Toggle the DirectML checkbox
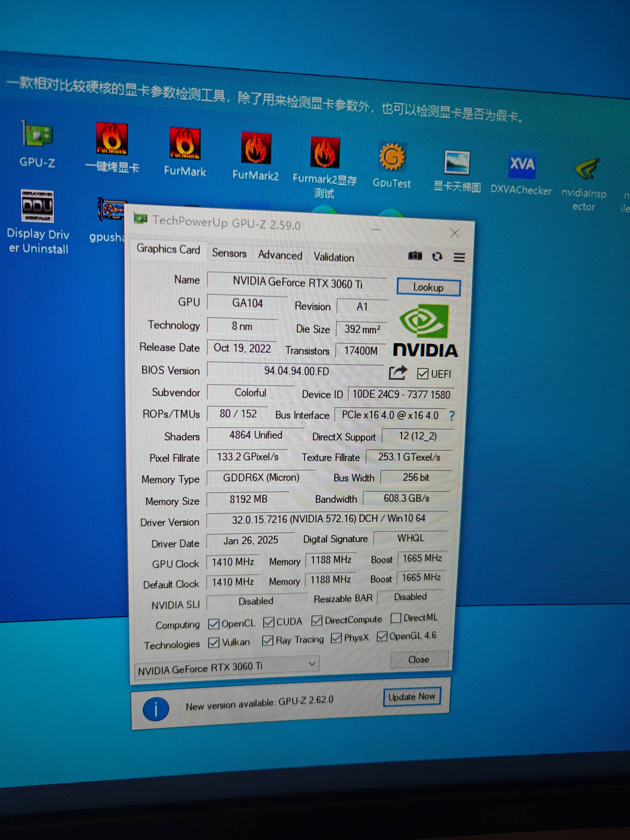The height and width of the screenshot is (840, 630). [x=395, y=618]
